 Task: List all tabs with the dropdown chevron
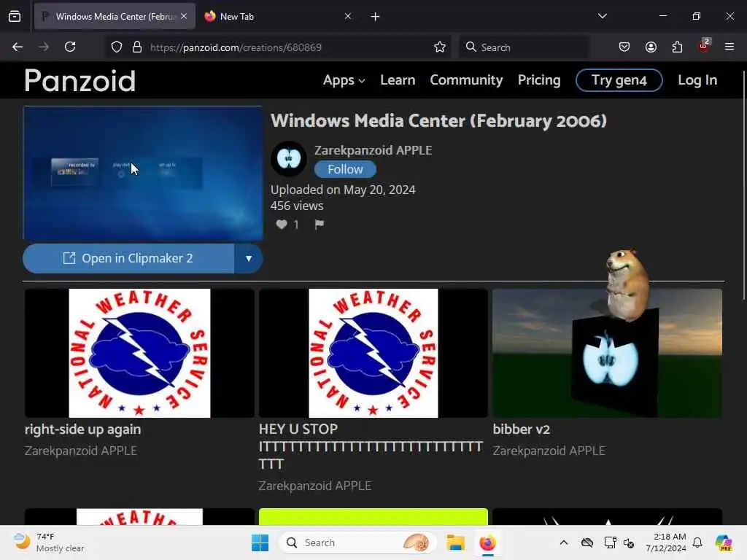click(603, 16)
